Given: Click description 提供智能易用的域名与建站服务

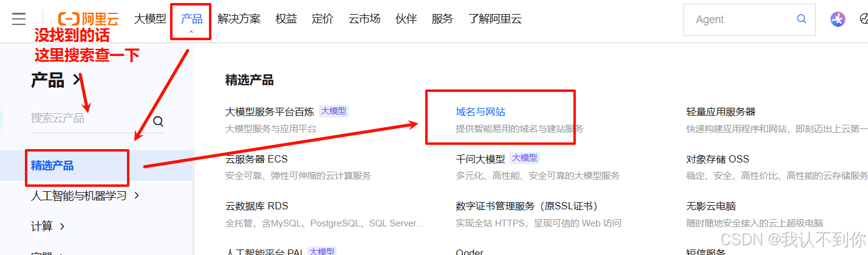Looking at the screenshot, I should tap(519, 129).
